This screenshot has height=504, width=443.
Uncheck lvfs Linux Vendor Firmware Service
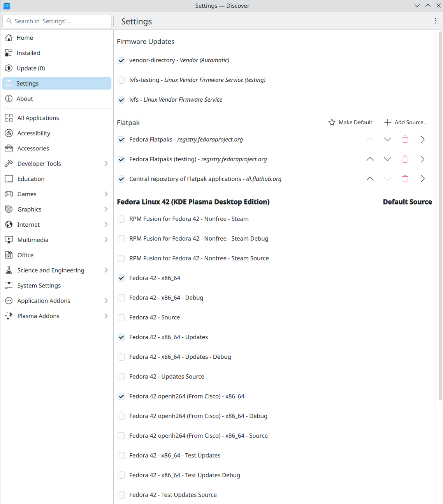coord(121,100)
